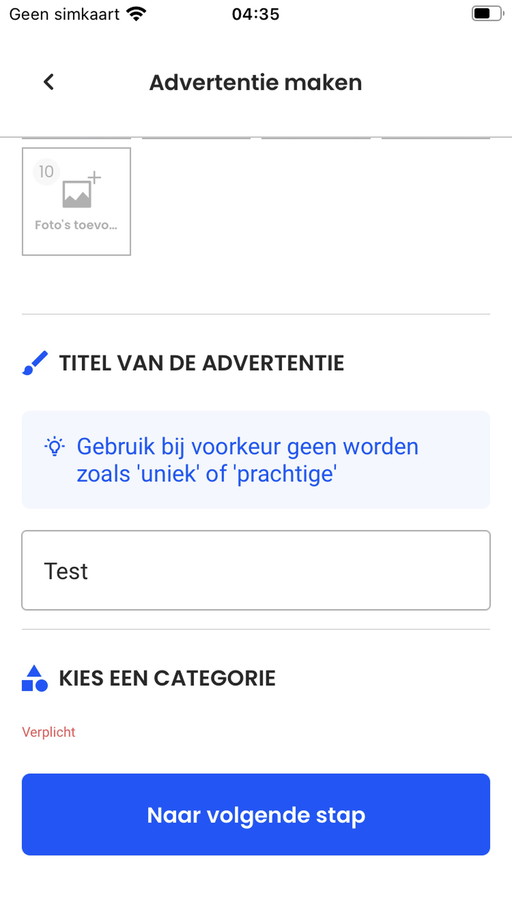The height and width of the screenshot is (910, 512).
Task: Tap Geen simkaart carrier text
Action: pos(64,13)
